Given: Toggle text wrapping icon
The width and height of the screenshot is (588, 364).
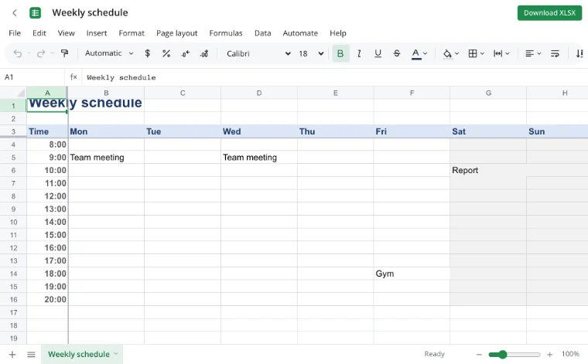Looking at the screenshot, I should click(x=555, y=53).
